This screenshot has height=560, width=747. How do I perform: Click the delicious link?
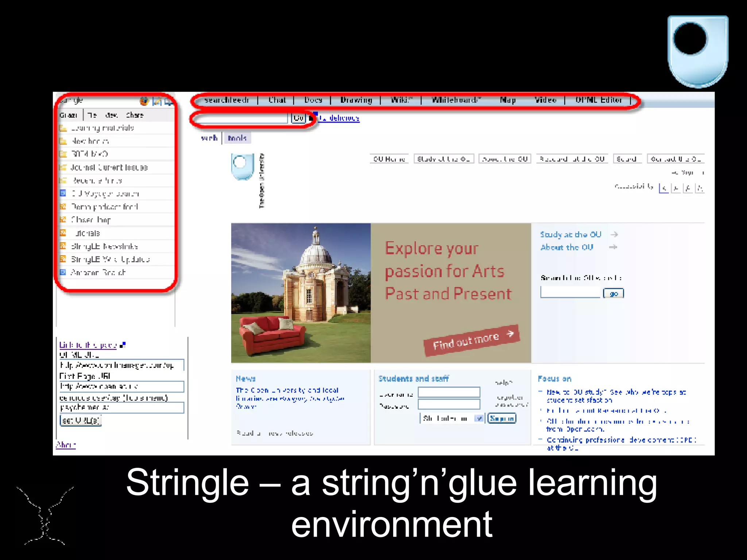tap(339, 118)
